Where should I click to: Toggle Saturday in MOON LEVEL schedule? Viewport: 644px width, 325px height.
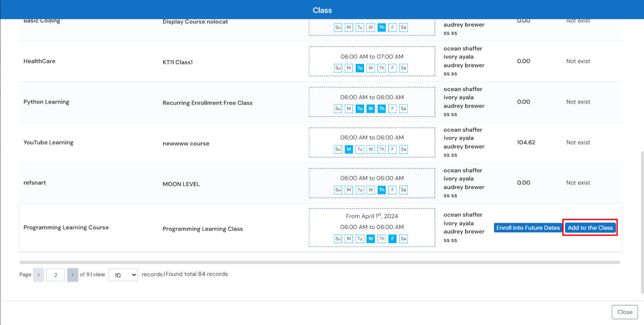tap(403, 190)
